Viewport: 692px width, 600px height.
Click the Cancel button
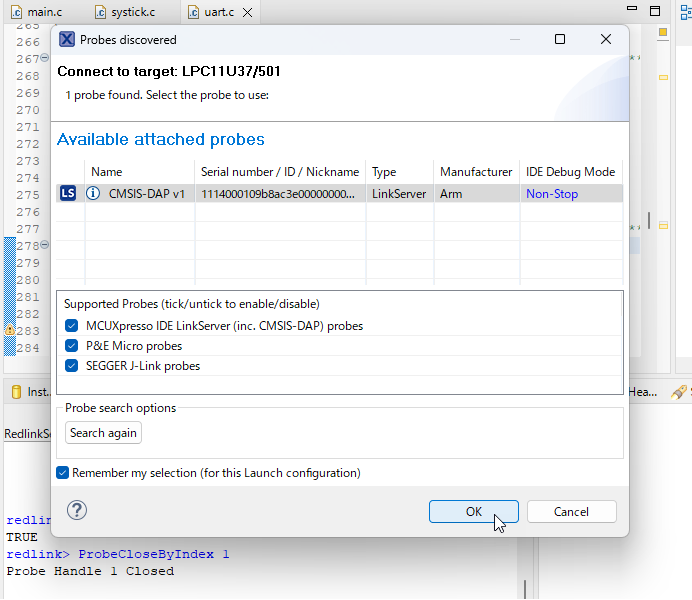tap(571, 511)
